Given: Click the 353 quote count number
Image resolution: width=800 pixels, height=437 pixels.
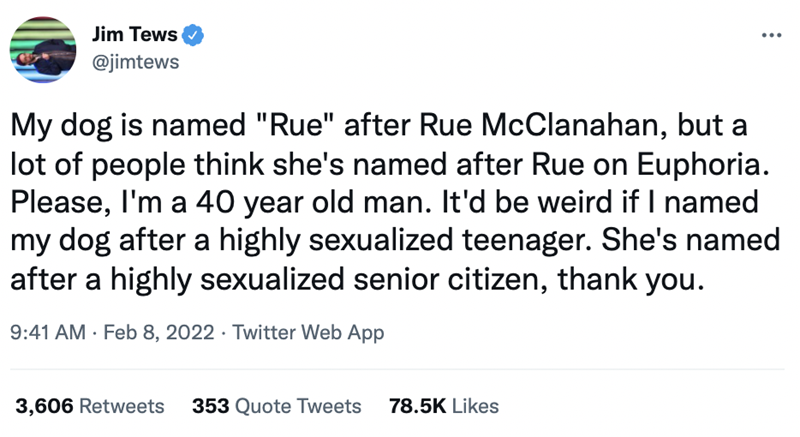Looking at the screenshot, I should (x=209, y=407).
